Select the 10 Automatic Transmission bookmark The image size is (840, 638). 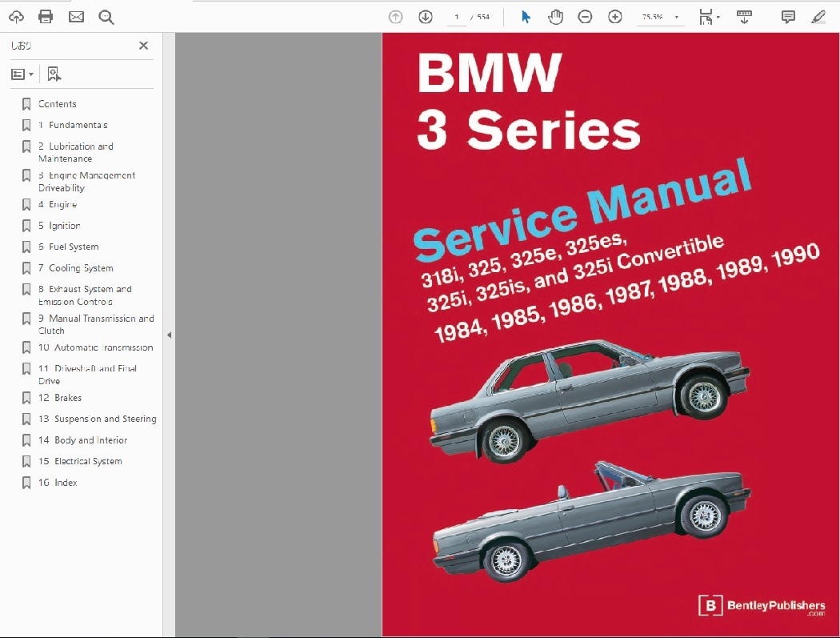tap(95, 347)
